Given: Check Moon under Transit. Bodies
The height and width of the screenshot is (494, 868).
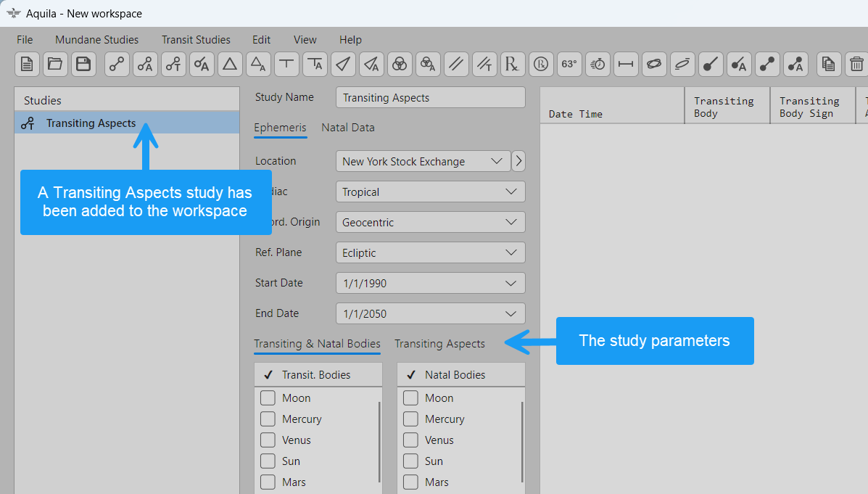Looking at the screenshot, I should click(268, 398).
